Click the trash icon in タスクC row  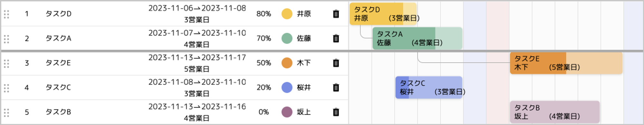pyautogui.click(x=336, y=87)
